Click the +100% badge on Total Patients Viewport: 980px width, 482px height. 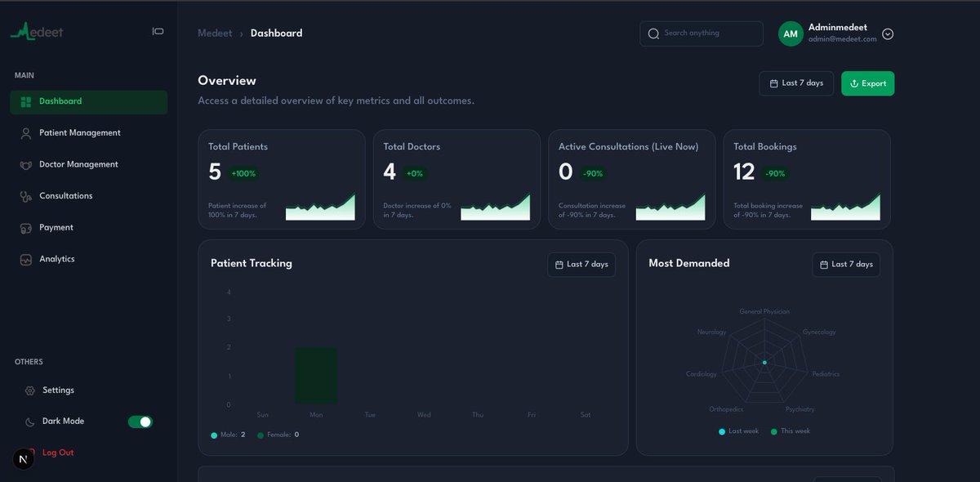click(243, 173)
